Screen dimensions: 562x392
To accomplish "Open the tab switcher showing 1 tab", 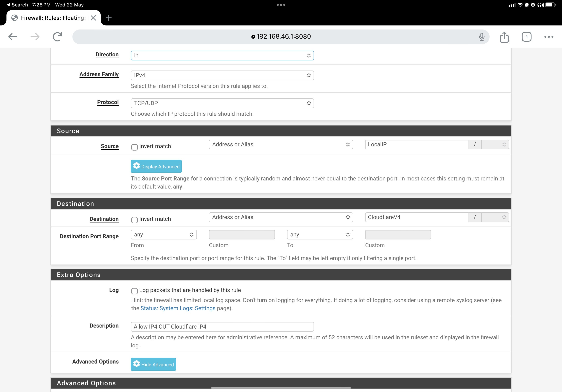I will (x=527, y=37).
